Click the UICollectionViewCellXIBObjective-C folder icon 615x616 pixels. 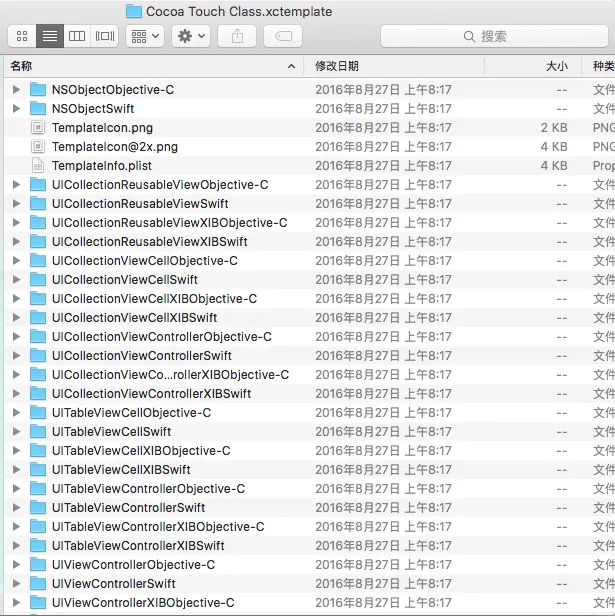(x=38, y=299)
